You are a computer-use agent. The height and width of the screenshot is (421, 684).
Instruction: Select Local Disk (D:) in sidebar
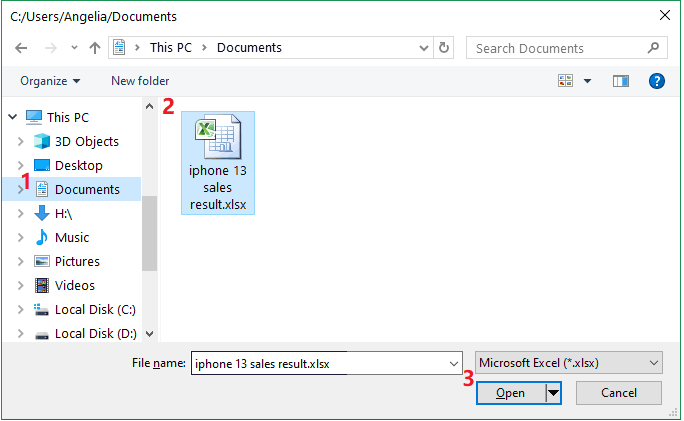click(95, 333)
